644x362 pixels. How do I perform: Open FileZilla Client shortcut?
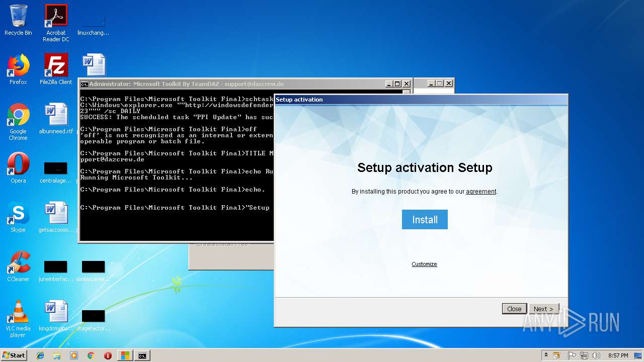tap(56, 69)
